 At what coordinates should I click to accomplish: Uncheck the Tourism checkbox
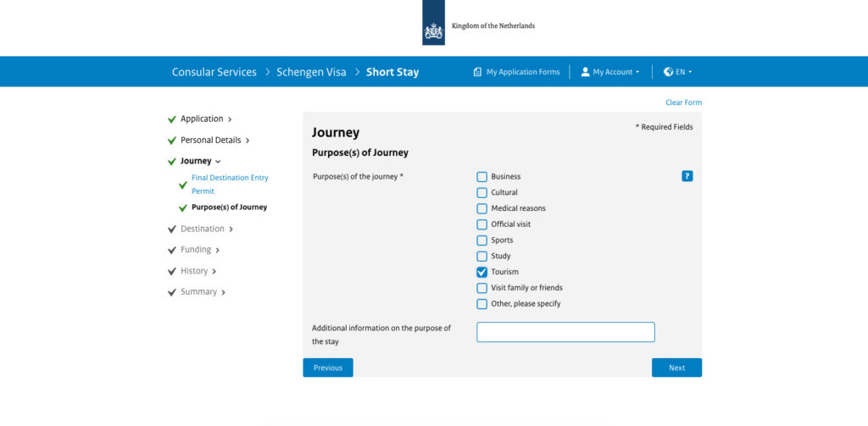pyautogui.click(x=481, y=272)
